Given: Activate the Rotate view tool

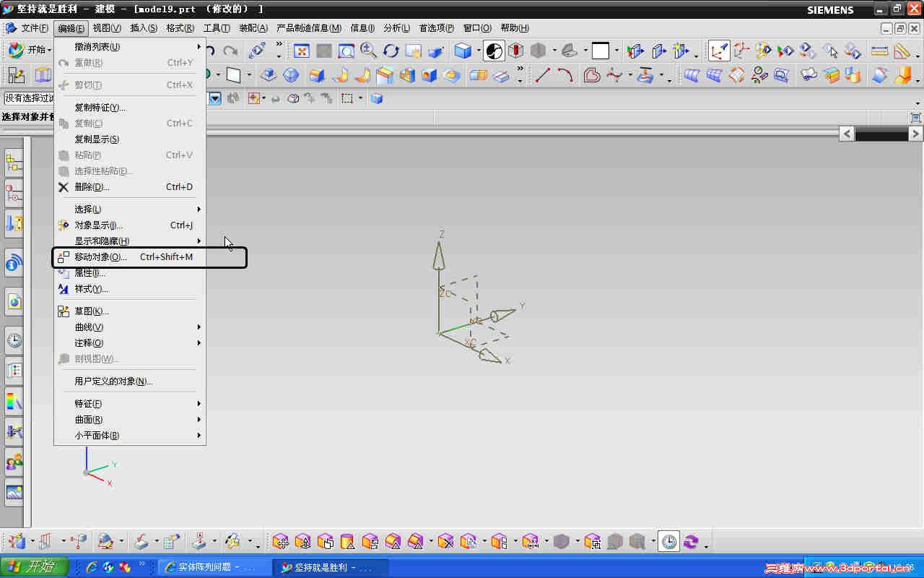Looking at the screenshot, I should (391, 51).
